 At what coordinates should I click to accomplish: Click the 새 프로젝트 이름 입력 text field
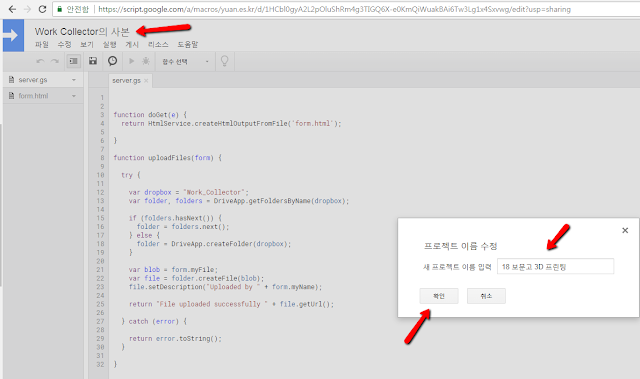point(555,267)
